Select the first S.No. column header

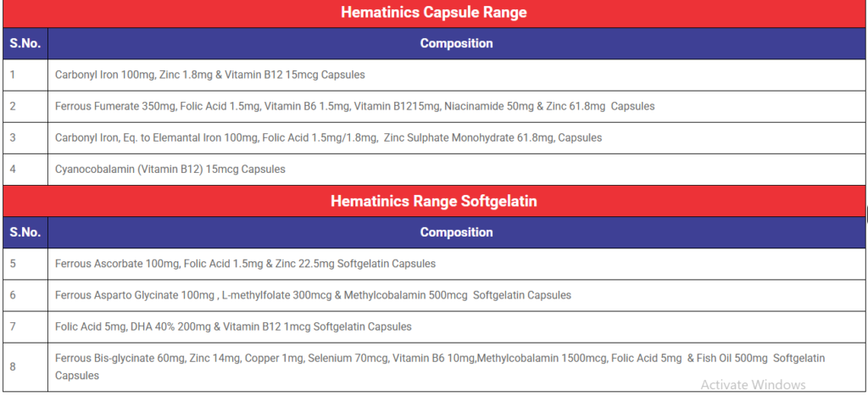coord(25,43)
